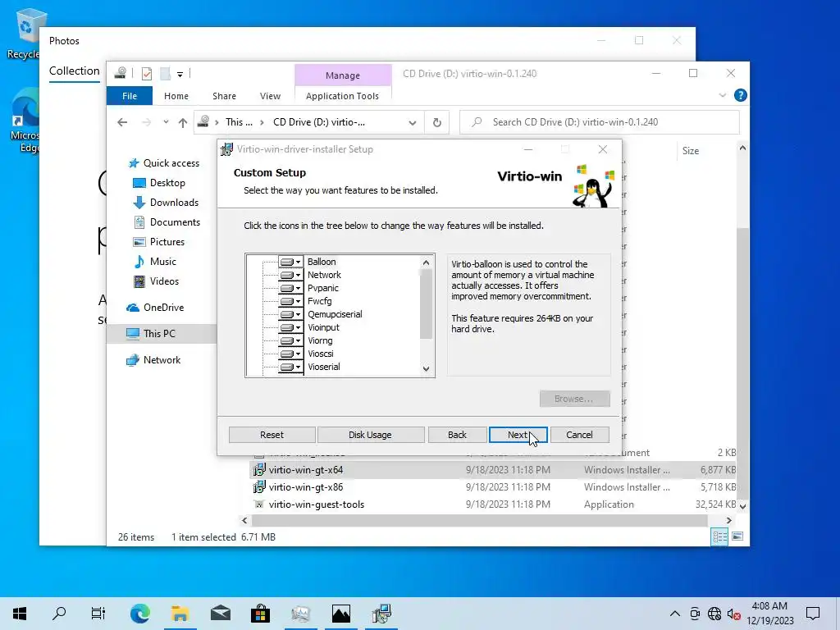Switch to Large icons view layout
The width and height of the screenshot is (840, 630).
pos(737,536)
